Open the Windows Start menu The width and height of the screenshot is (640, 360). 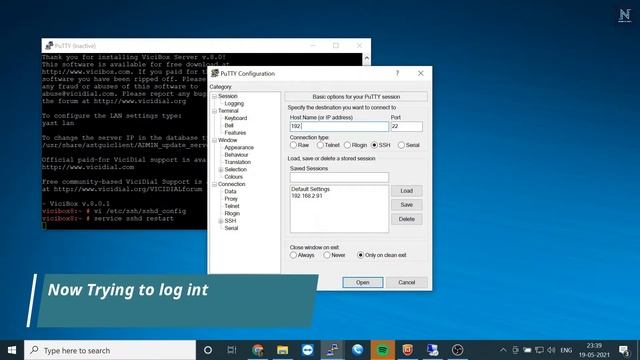point(12,350)
